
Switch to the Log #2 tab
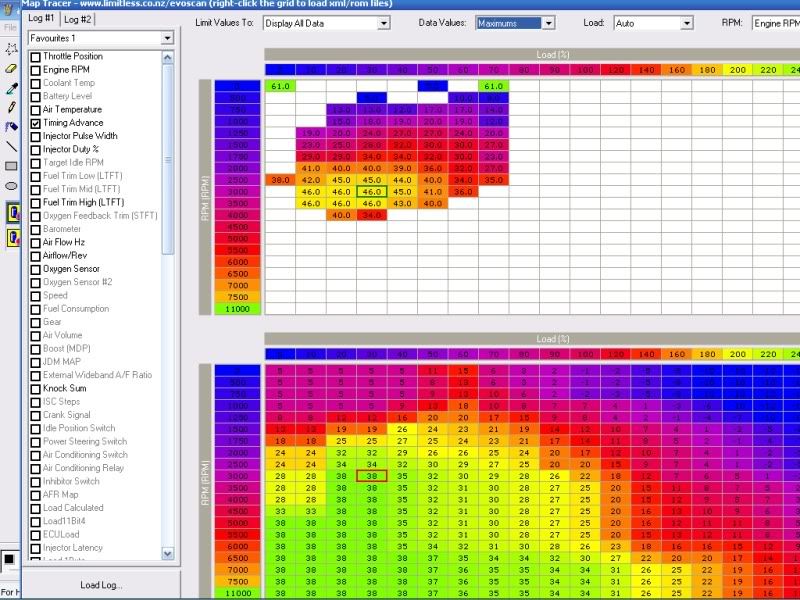point(78,19)
